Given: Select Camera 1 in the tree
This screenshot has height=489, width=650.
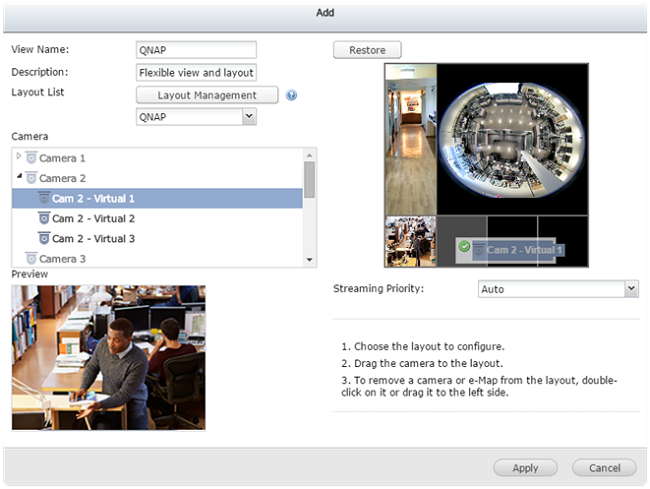Looking at the screenshot, I should (x=62, y=158).
